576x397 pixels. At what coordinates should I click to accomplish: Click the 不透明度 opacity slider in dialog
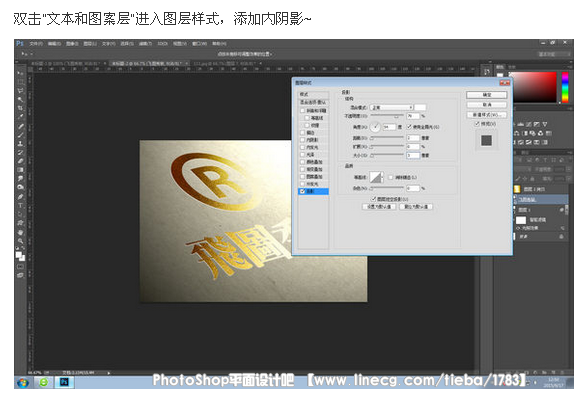point(386,116)
